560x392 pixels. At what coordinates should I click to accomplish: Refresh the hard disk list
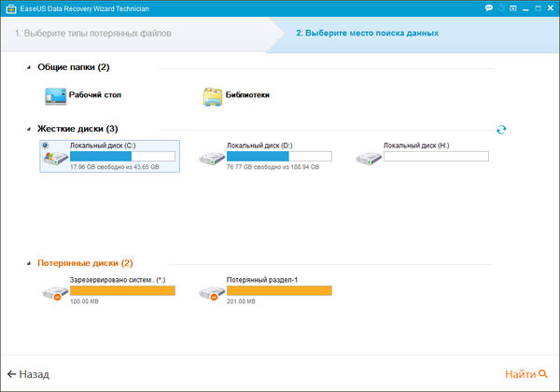[501, 130]
